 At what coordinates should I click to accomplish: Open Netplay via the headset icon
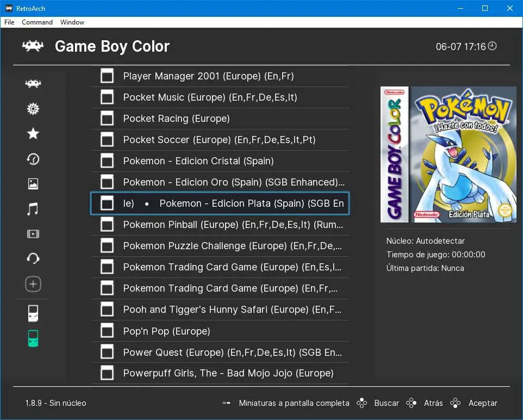[x=33, y=259]
